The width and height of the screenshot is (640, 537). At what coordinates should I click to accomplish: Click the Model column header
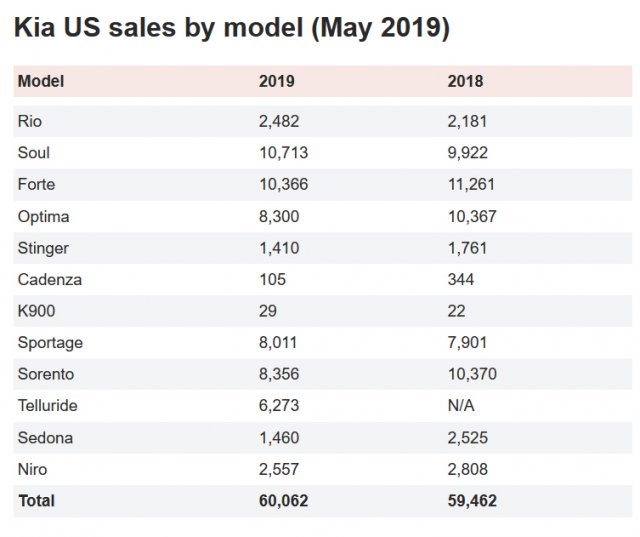click(x=40, y=81)
